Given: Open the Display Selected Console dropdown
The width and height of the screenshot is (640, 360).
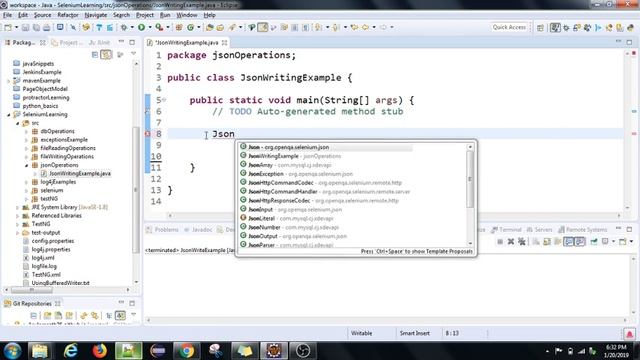Looking at the screenshot, I should click(613, 242).
